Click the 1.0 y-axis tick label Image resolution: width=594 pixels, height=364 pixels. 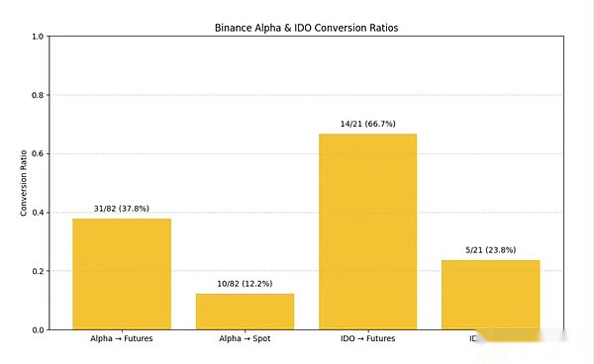[38, 37]
